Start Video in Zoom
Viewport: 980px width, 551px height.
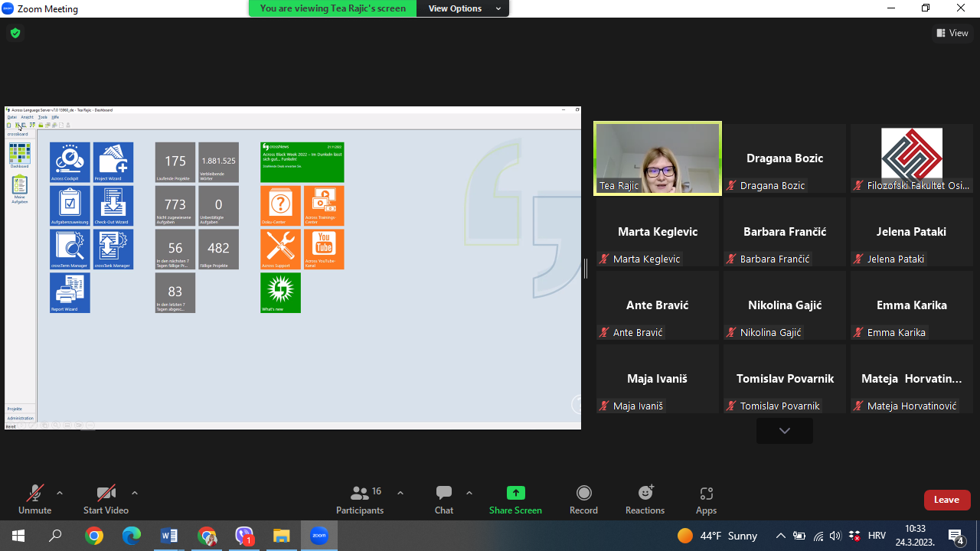106,500
